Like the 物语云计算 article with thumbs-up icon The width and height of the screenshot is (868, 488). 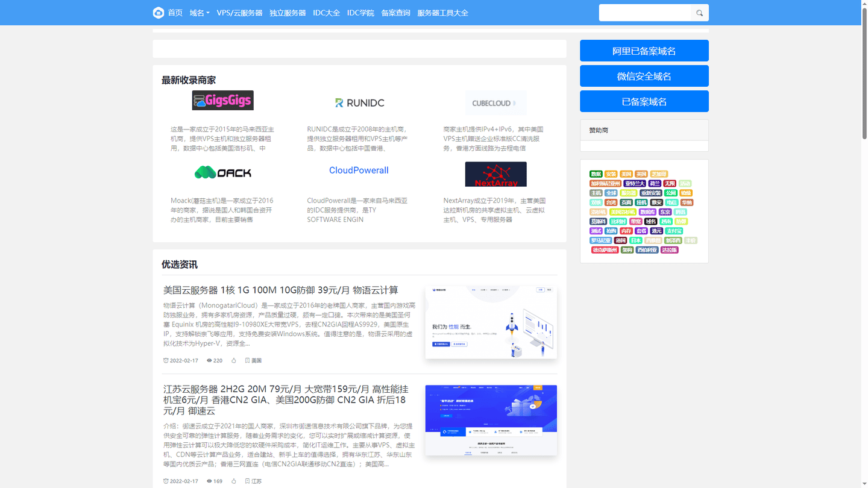(x=234, y=360)
